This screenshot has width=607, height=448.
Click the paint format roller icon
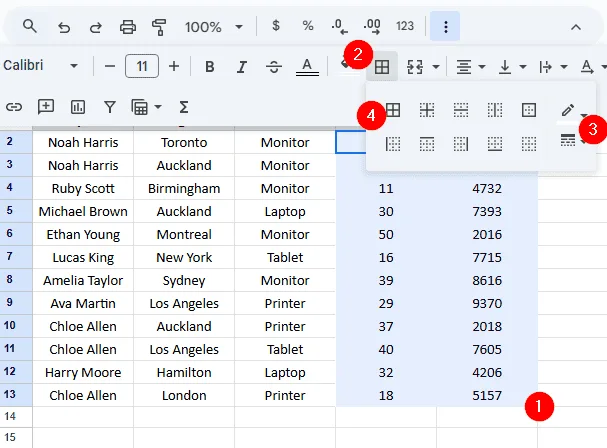point(159,27)
